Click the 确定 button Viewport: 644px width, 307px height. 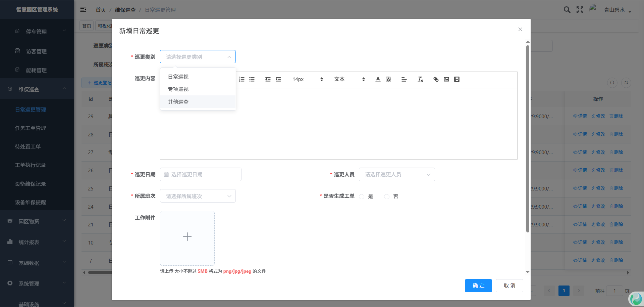[x=478, y=286]
